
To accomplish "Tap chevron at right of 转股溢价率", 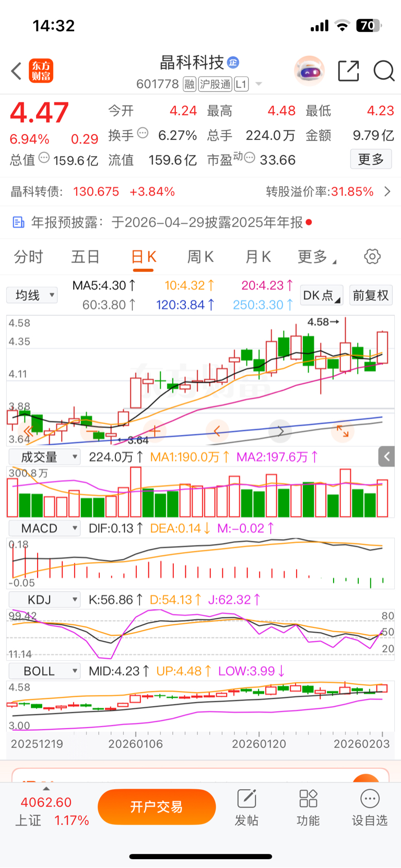I will tap(387, 192).
